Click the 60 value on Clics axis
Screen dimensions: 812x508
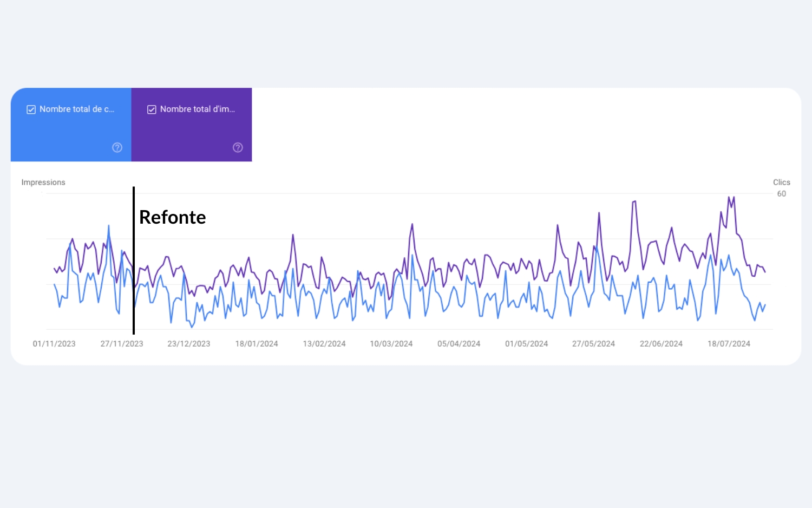tap(781, 194)
